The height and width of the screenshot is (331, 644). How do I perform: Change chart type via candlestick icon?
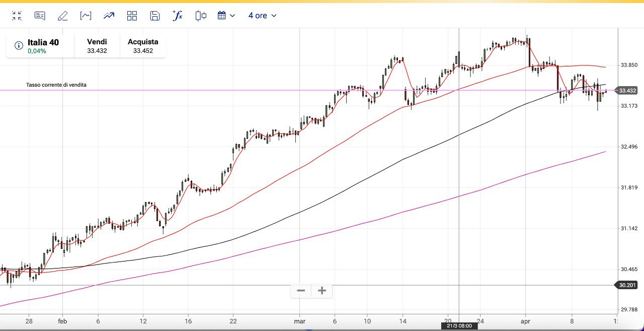tap(201, 16)
